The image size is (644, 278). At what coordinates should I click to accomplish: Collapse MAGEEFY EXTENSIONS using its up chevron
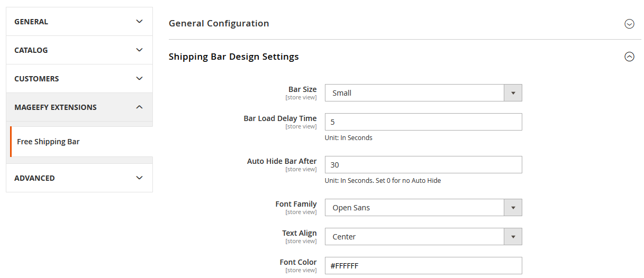[139, 107]
